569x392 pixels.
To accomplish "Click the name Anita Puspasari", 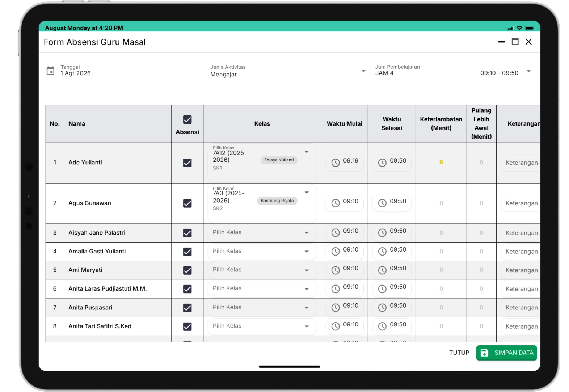I will coord(90,308).
